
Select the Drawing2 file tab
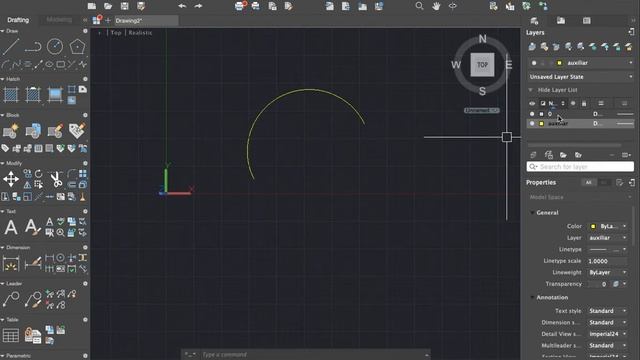pyautogui.click(x=146, y=20)
